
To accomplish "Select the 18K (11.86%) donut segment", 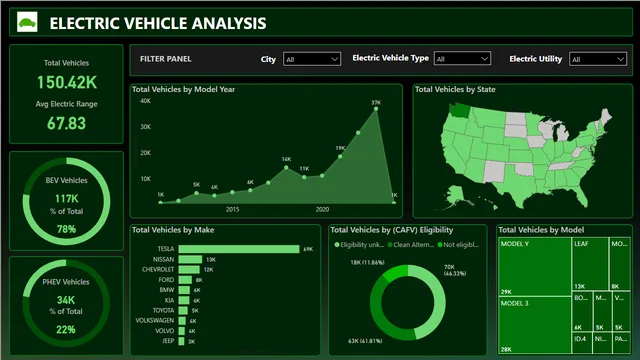I will [x=396, y=273].
